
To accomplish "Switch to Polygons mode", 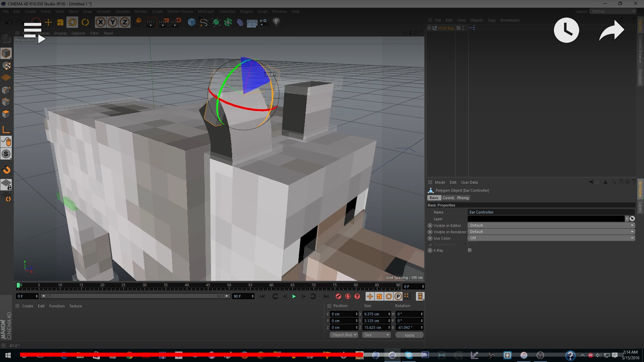I will pos(6,114).
